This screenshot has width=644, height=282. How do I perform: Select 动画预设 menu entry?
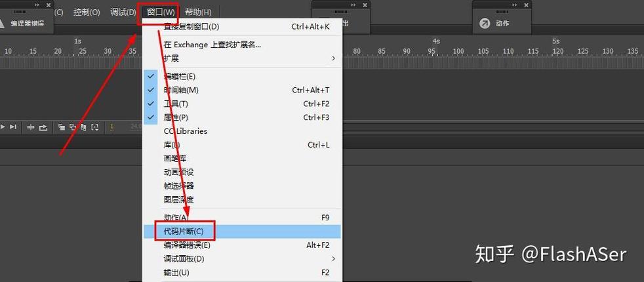(x=242, y=172)
